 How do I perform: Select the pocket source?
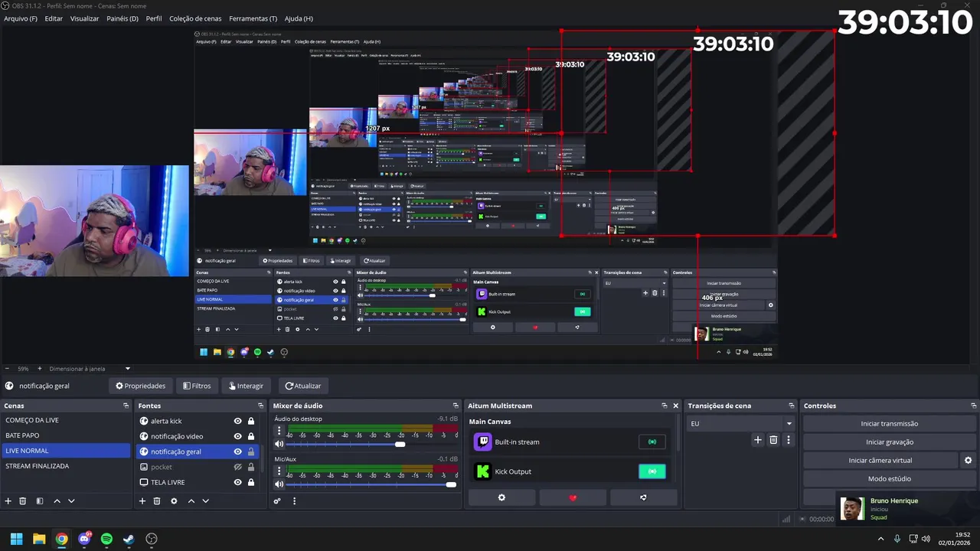[x=162, y=467]
